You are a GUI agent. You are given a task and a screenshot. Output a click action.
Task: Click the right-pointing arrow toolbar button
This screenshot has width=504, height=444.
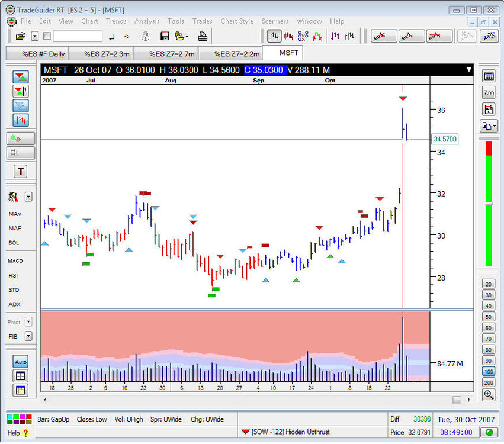pos(127,37)
